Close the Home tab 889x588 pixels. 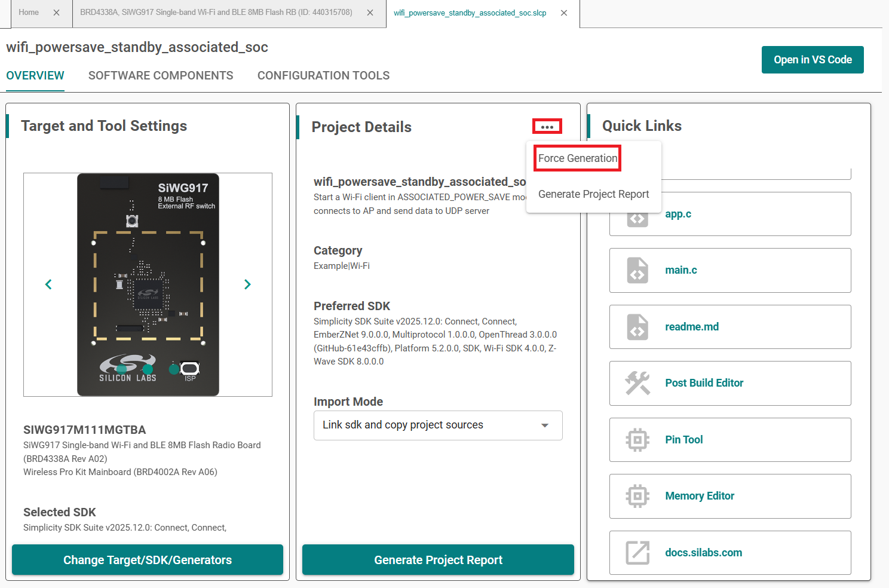click(x=57, y=13)
